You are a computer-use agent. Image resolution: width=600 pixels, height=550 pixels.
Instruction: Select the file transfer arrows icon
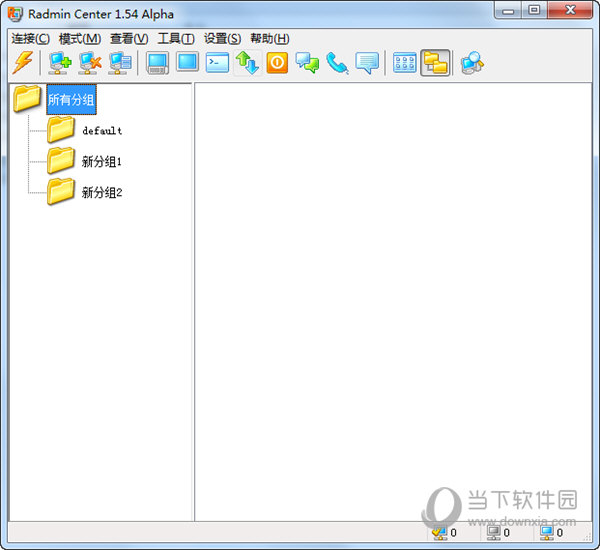coord(247,63)
